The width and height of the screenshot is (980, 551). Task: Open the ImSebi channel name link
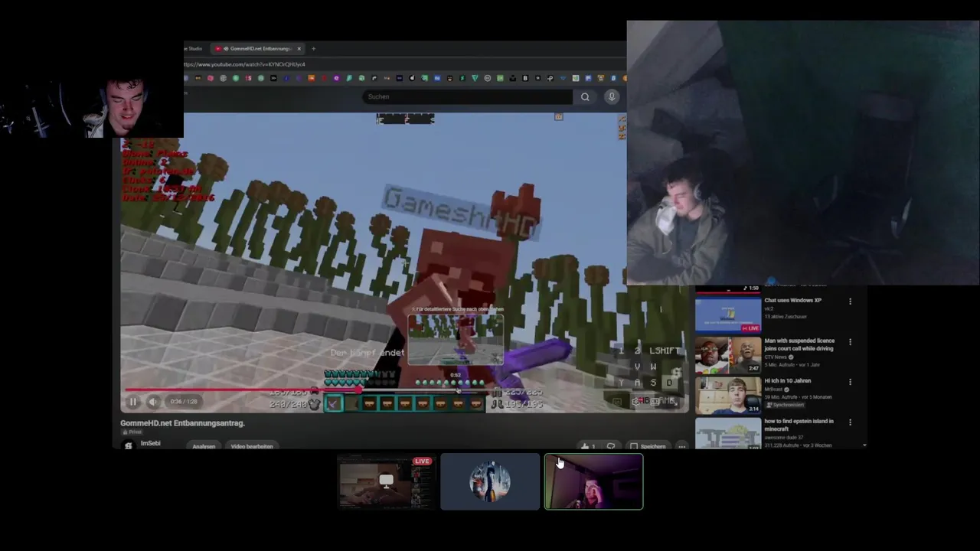pyautogui.click(x=151, y=443)
